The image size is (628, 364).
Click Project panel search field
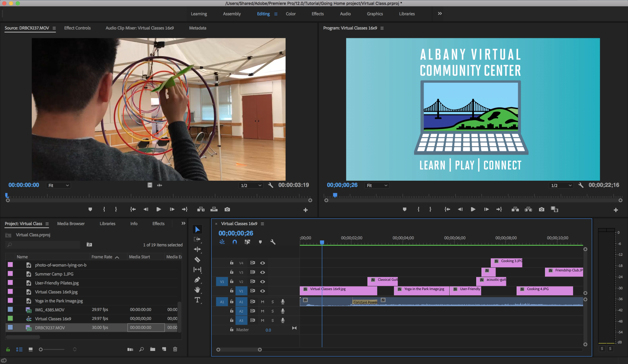click(x=43, y=244)
